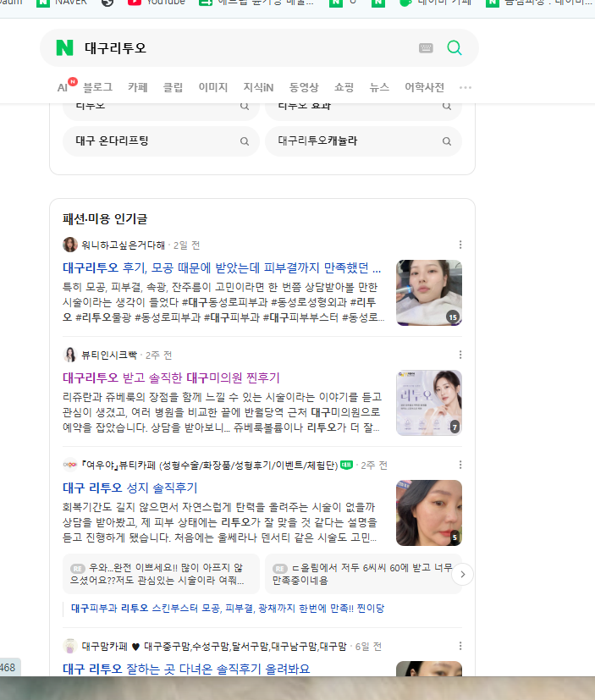This screenshot has width=595, height=700.
Task: Open profile avatar of 워니하고싶은거다해
Action: click(x=70, y=245)
